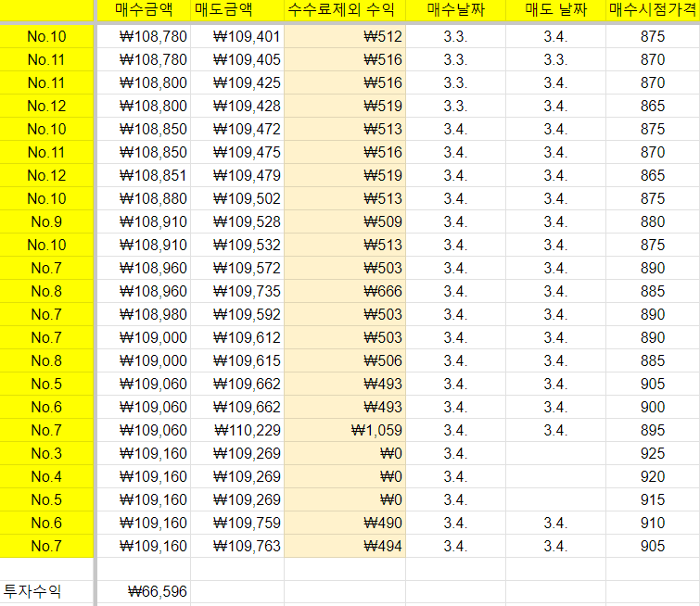Select the profit cell ₩509

[x=345, y=222]
